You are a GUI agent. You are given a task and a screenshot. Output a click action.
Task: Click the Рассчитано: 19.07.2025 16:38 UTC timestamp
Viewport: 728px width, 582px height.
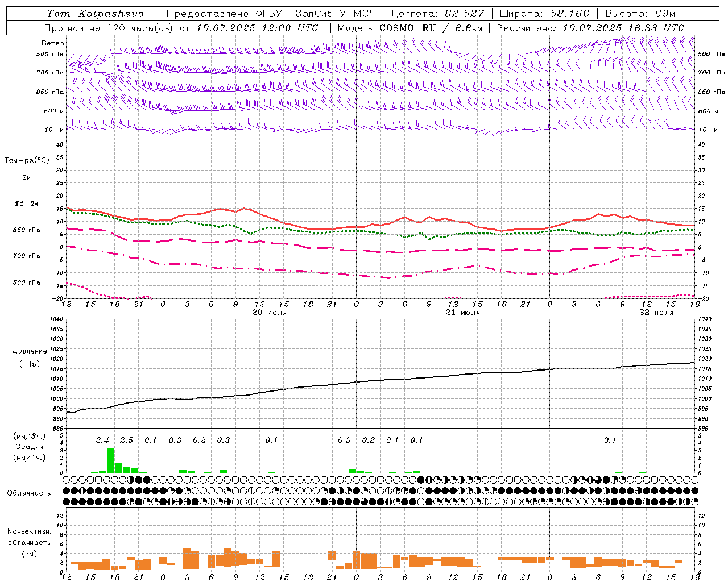tap(590, 27)
